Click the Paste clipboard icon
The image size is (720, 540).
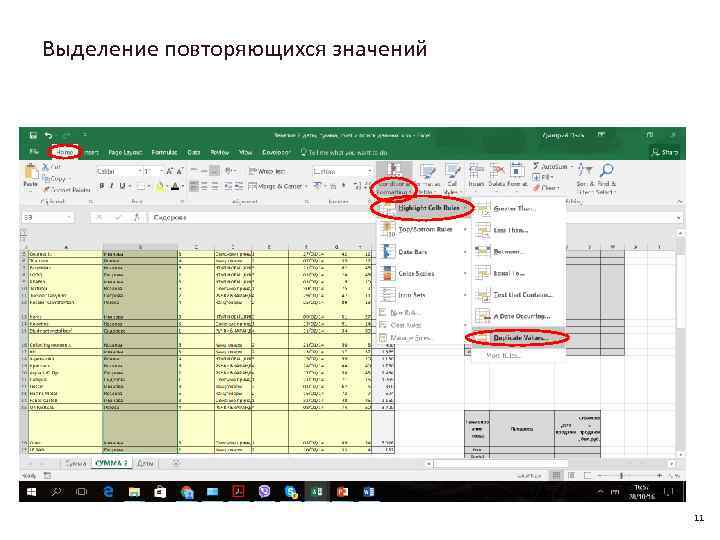(x=31, y=172)
